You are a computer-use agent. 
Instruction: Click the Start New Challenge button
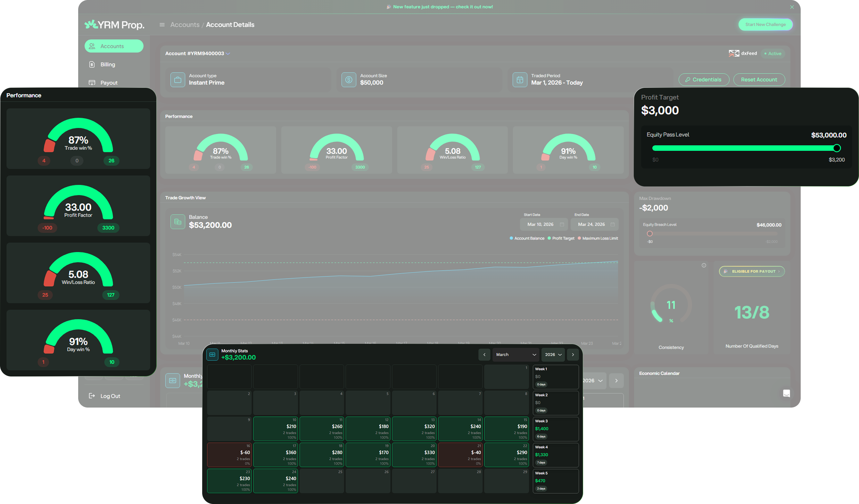coord(765,25)
